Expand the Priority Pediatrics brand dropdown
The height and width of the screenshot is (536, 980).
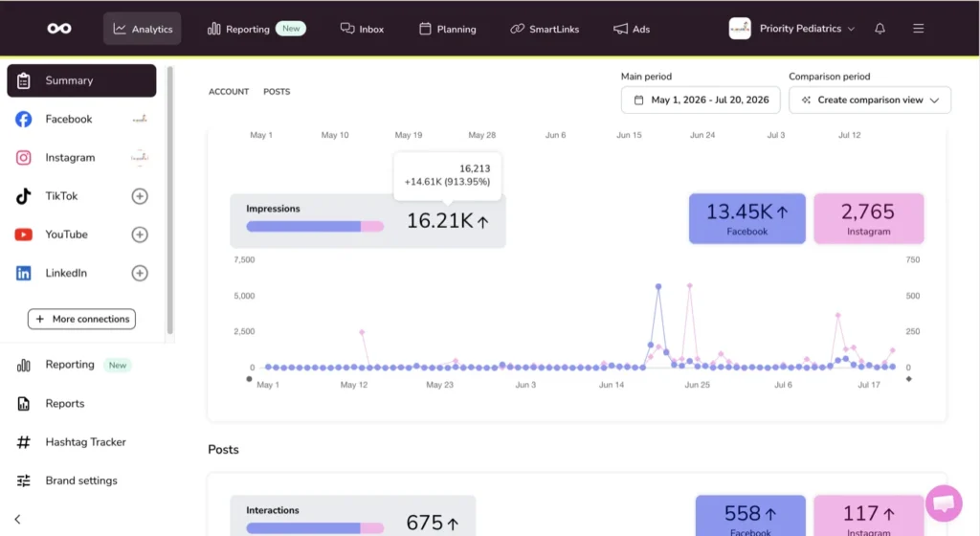pyautogui.click(x=806, y=29)
